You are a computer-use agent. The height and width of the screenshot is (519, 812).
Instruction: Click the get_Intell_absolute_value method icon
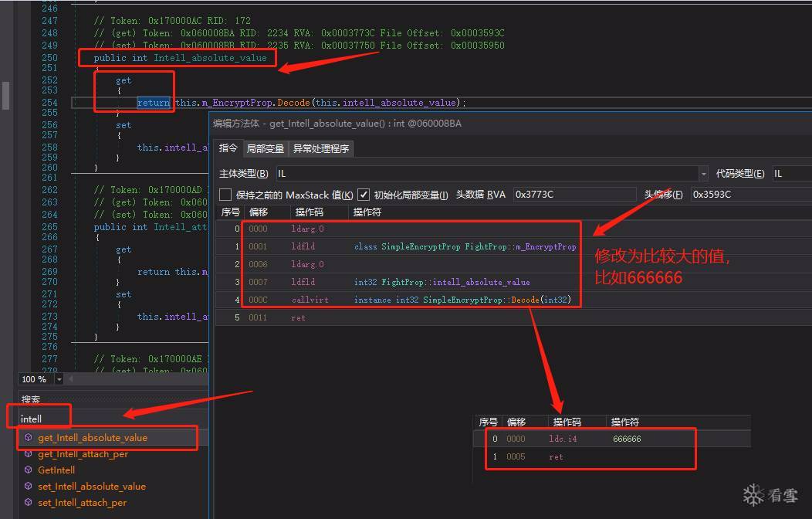tap(29, 438)
